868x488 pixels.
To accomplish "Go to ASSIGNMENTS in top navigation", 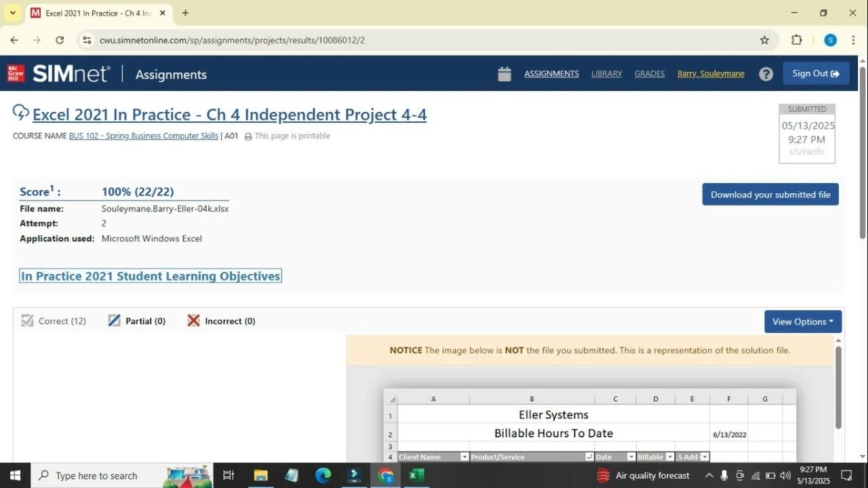I will click(x=551, y=74).
